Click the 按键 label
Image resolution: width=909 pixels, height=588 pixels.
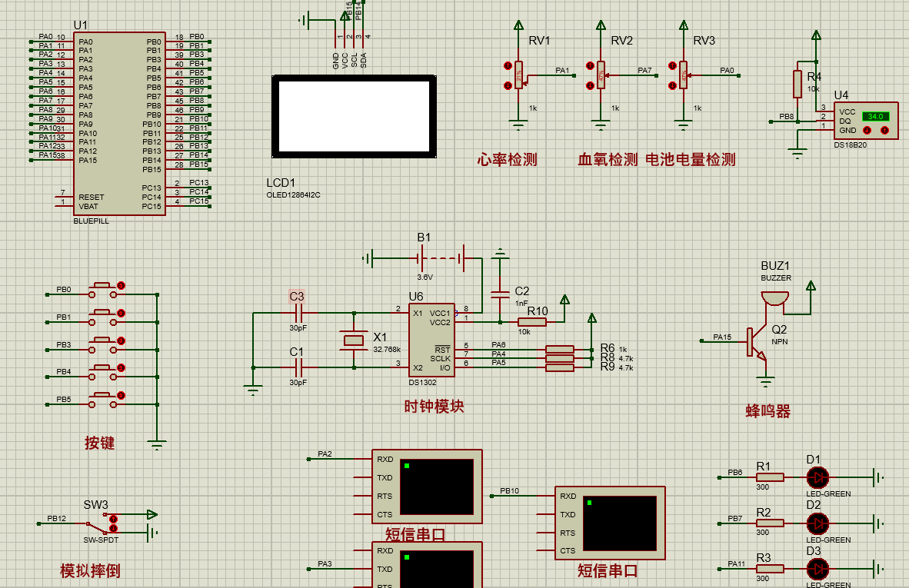[x=100, y=443]
